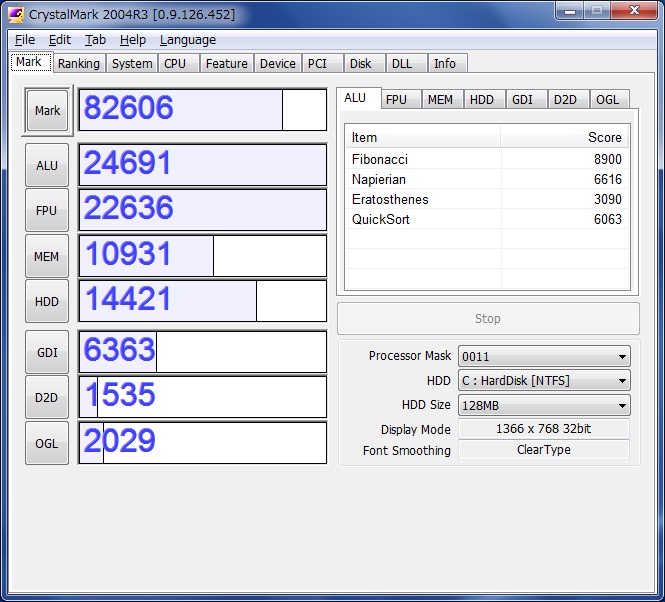Image resolution: width=665 pixels, height=602 pixels.
Task: Click the Item column header
Action: 423,137
